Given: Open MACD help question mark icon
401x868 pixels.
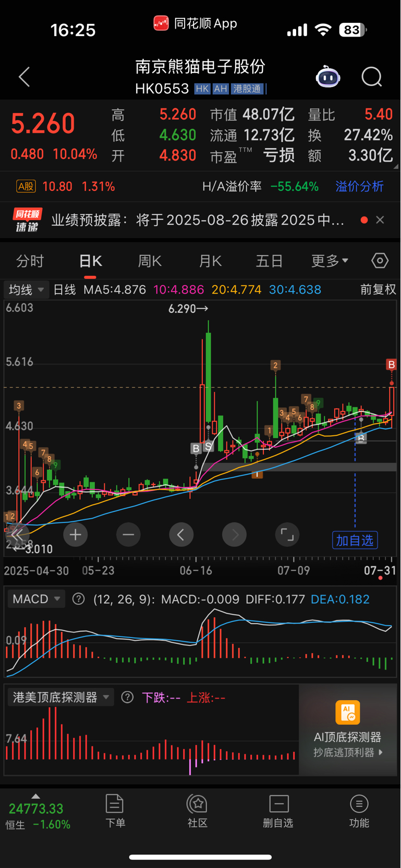Looking at the screenshot, I should [78, 599].
